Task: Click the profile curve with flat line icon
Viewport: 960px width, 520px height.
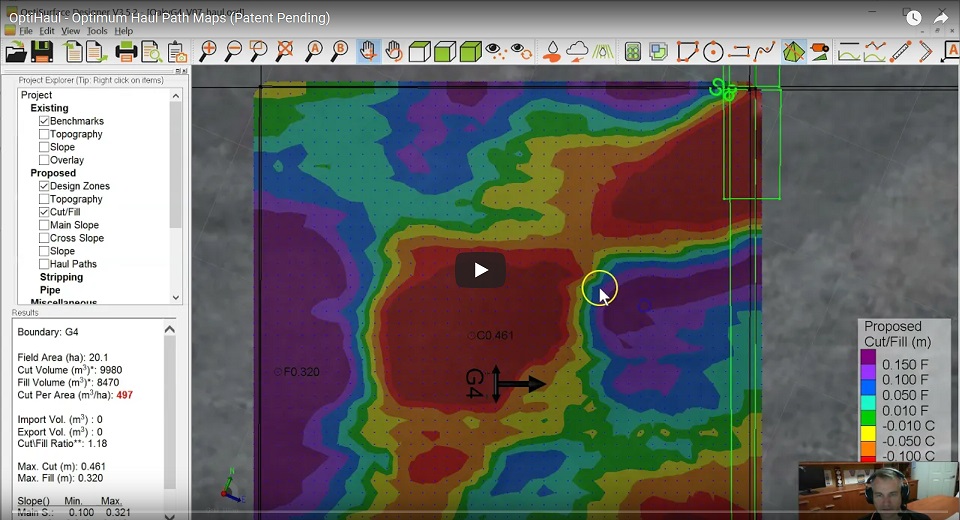Action: (849, 51)
